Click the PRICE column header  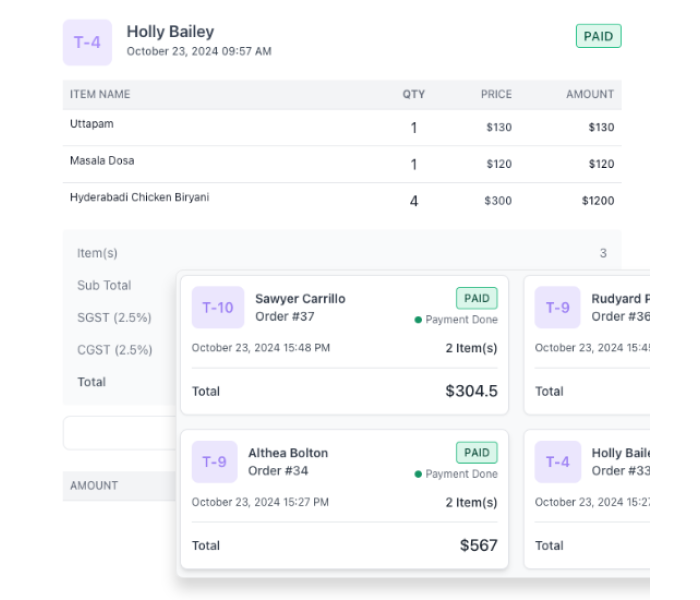(496, 94)
